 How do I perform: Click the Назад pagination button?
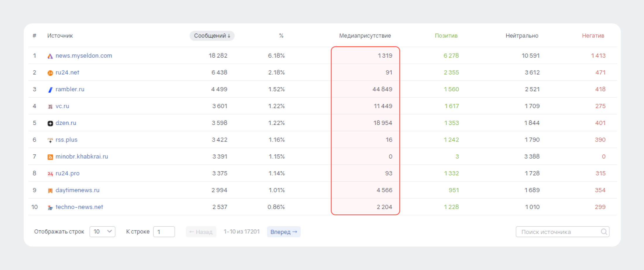pos(201,232)
